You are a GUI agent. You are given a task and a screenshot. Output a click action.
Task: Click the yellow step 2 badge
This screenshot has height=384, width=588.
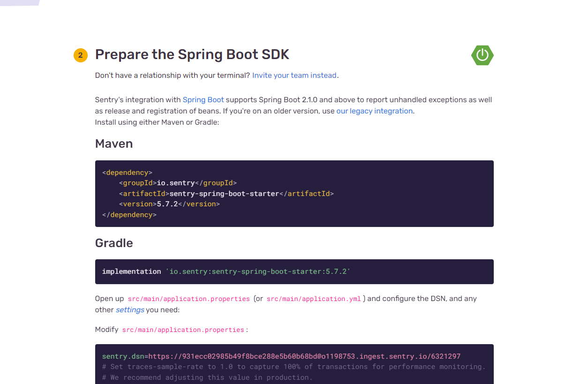pos(80,55)
